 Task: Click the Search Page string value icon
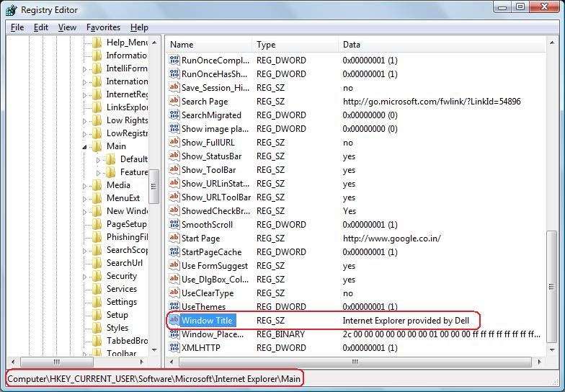click(174, 101)
